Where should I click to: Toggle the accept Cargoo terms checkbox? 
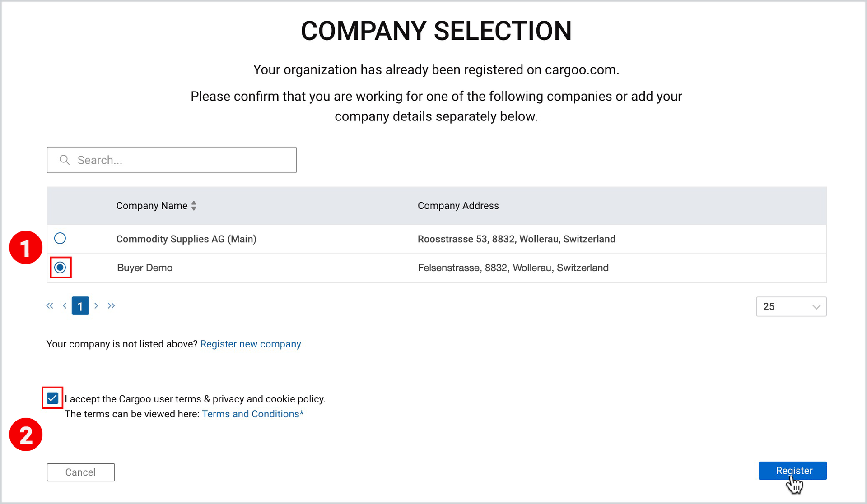[52, 398]
